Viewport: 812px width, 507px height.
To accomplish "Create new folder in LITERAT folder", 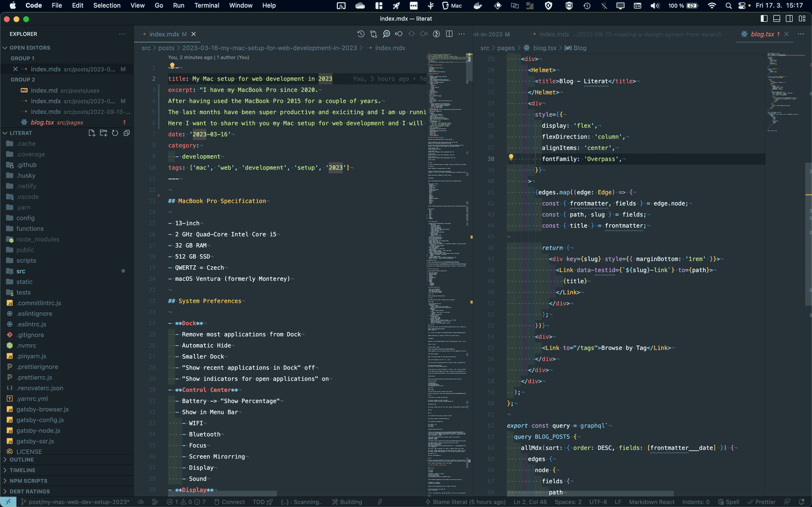I will 103,133.
